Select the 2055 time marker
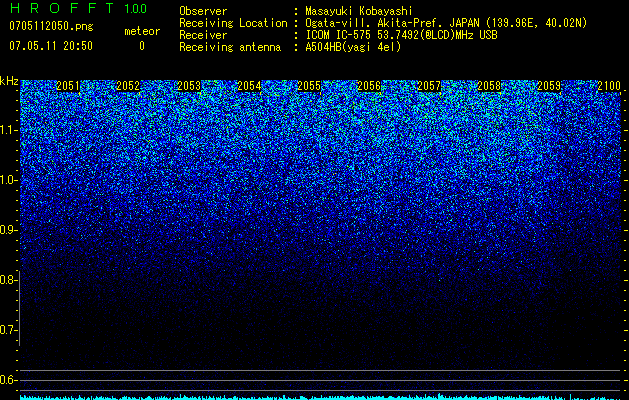Viewport: 629px width, 400px height. click(x=309, y=86)
